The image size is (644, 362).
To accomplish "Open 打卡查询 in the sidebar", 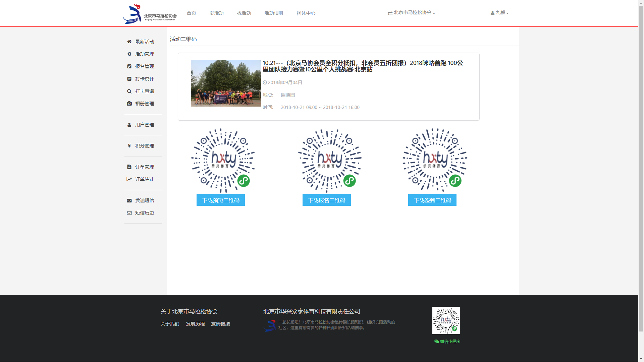I will (x=145, y=91).
